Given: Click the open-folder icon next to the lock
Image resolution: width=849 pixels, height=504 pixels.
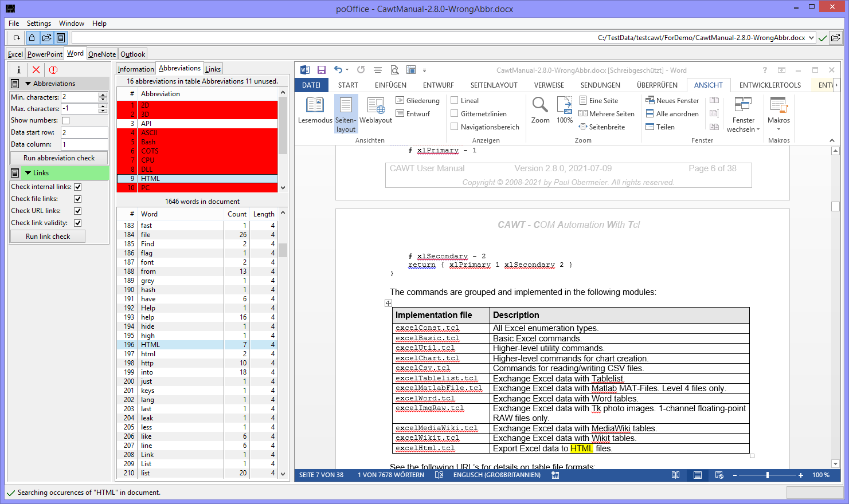Looking at the screenshot, I should point(46,38).
